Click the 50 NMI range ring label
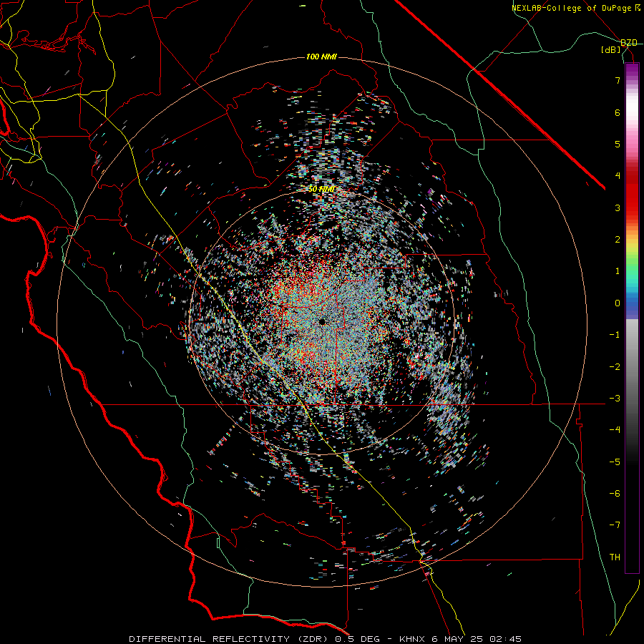 click(321, 189)
